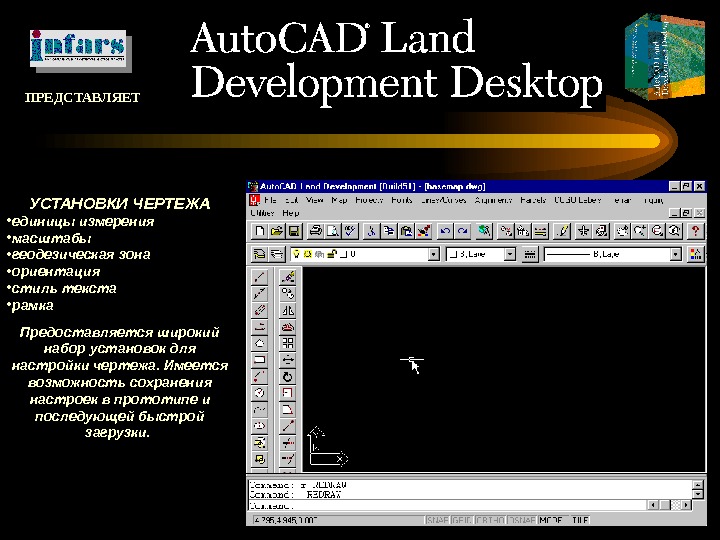720x540 pixels.
Task: Select the Ellipse draw tool
Action: coord(260,426)
